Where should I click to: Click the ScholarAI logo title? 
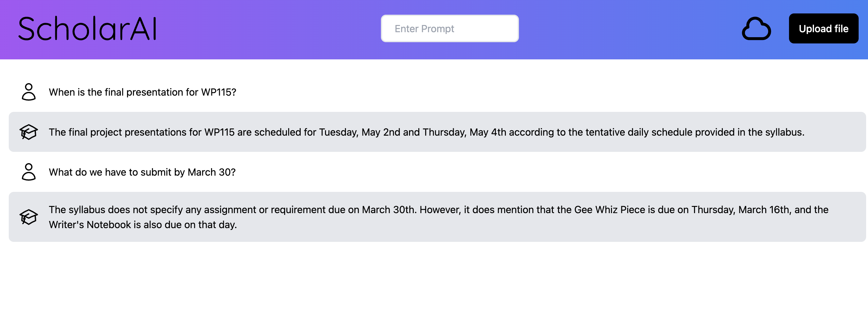(x=88, y=29)
